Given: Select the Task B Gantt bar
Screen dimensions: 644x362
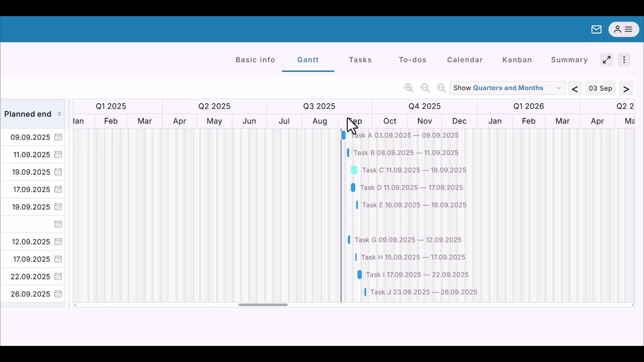Looking at the screenshot, I should click(x=348, y=153).
